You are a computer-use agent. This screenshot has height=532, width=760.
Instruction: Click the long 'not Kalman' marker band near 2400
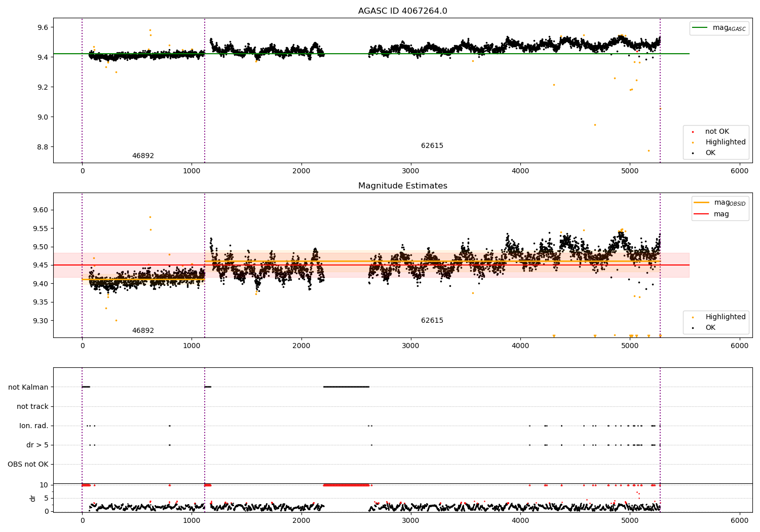tap(346, 387)
